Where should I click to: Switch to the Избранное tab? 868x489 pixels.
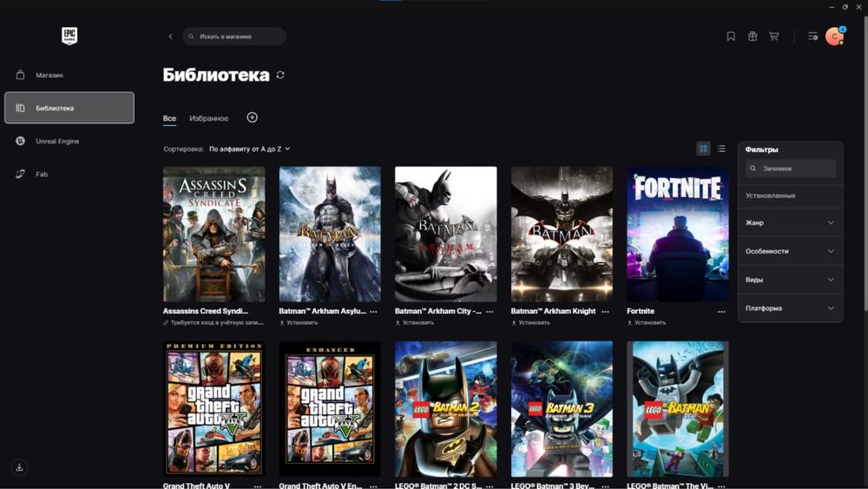pos(208,118)
